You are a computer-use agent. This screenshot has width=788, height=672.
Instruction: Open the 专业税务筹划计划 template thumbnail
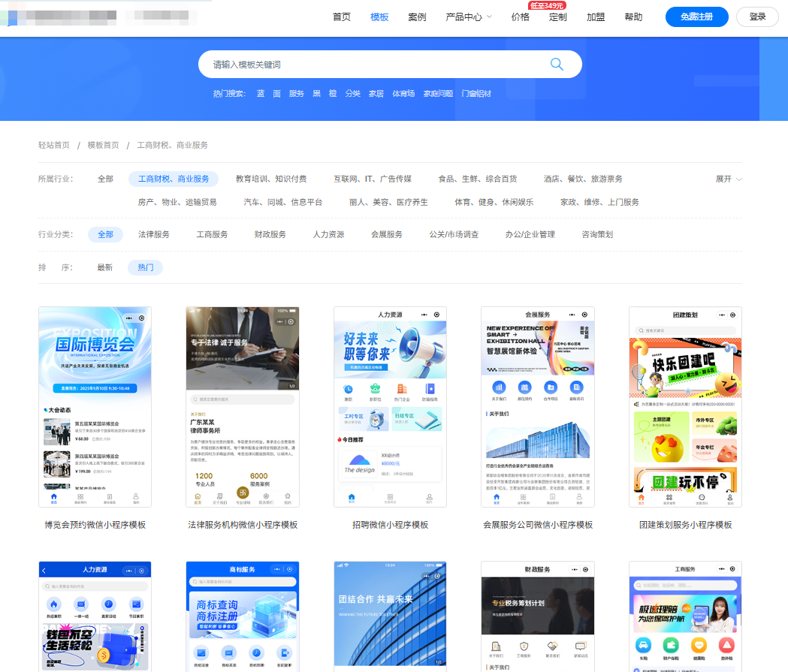(x=538, y=616)
